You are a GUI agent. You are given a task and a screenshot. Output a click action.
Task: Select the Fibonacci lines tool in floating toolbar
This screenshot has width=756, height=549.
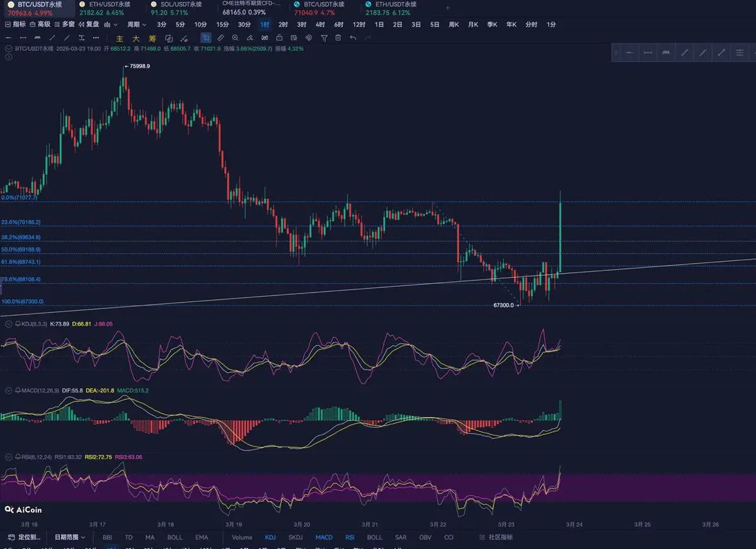(x=740, y=53)
